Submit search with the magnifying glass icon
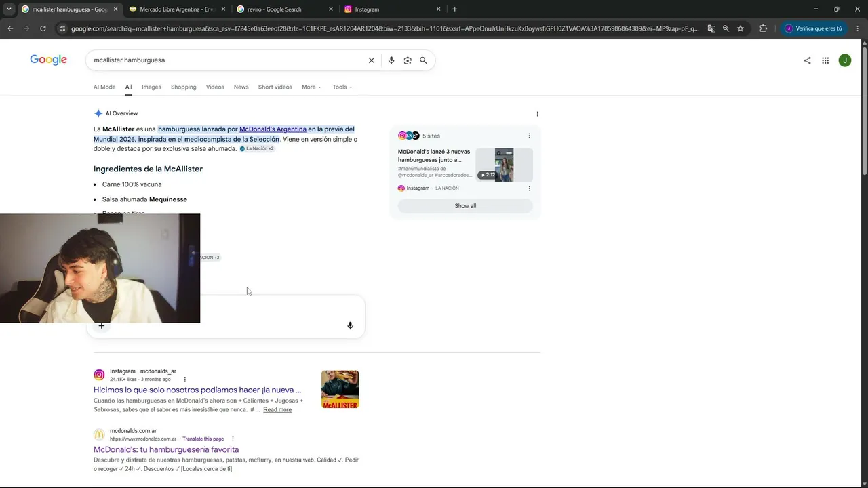Image resolution: width=868 pixels, height=488 pixels. (423, 60)
